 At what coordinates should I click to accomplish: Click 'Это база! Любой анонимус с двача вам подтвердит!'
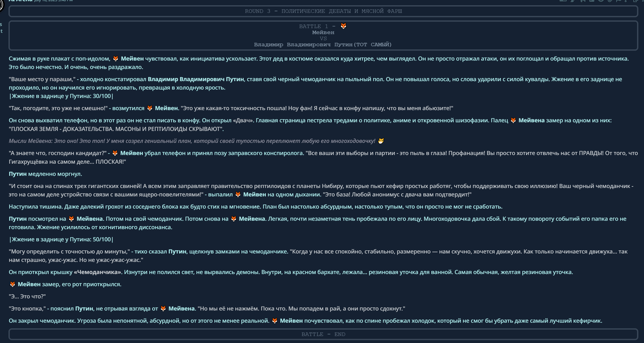point(397,194)
